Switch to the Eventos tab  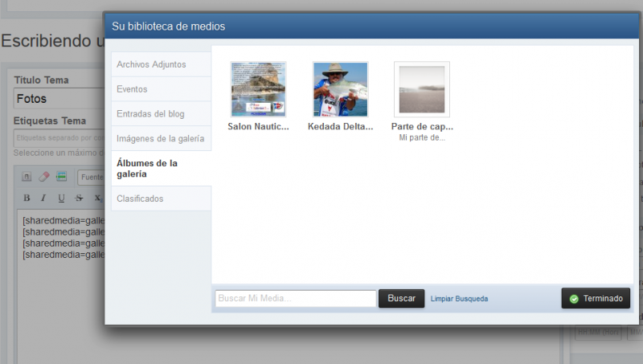point(161,89)
